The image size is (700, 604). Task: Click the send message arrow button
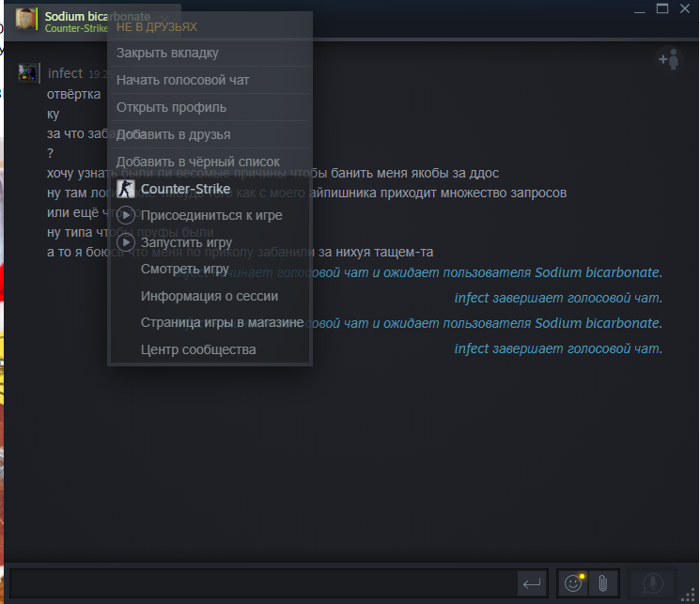coord(532,583)
